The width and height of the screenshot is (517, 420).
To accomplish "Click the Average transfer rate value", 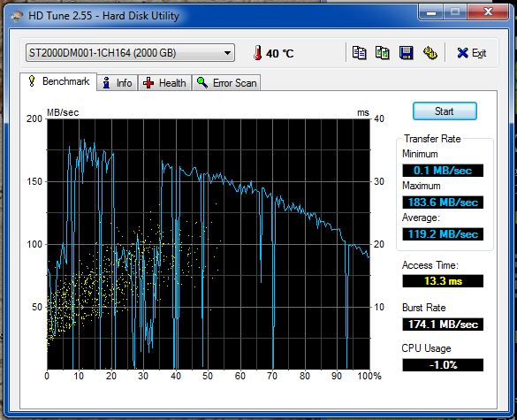I will tap(443, 234).
